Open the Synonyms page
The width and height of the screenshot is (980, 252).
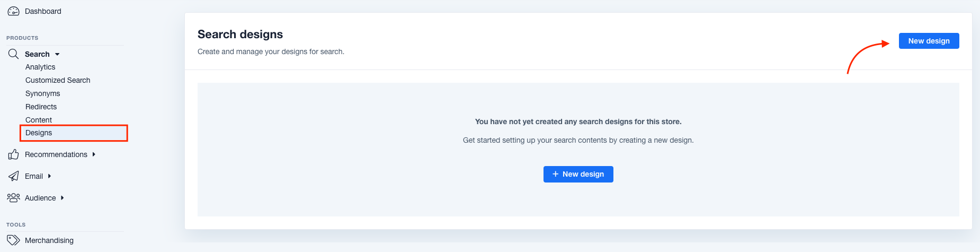[42, 93]
